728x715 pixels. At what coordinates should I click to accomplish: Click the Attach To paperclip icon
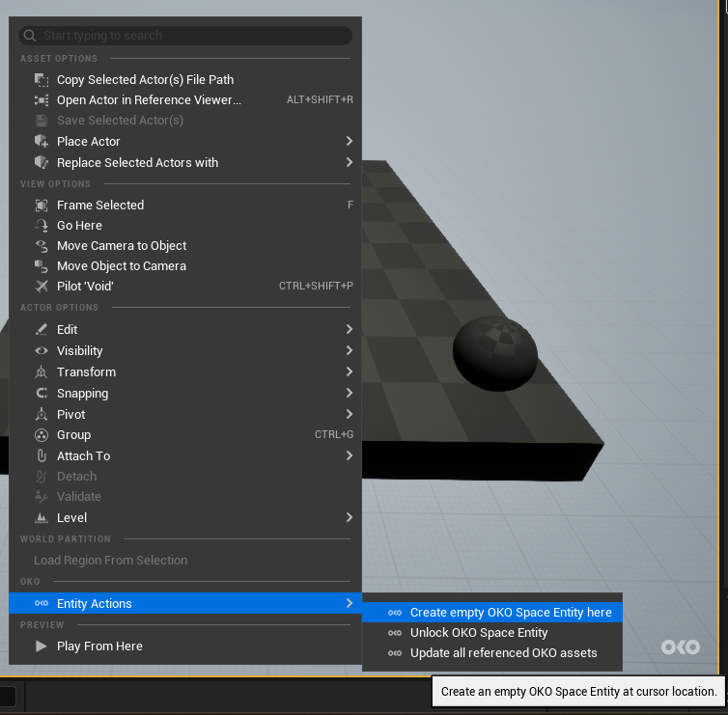(x=42, y=456)
